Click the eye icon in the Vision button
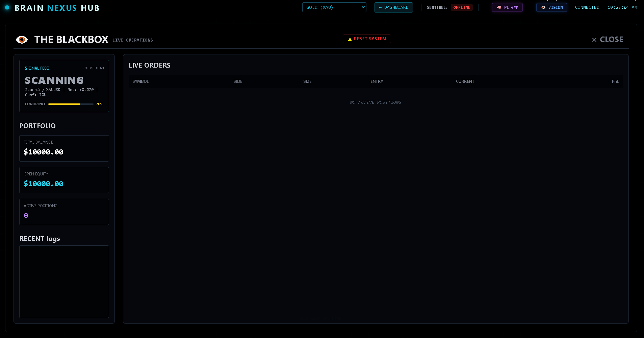 [543, 7]
